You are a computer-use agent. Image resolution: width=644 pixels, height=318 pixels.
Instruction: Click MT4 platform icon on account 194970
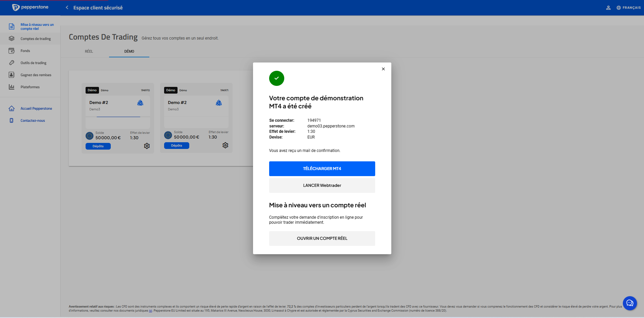140,103
